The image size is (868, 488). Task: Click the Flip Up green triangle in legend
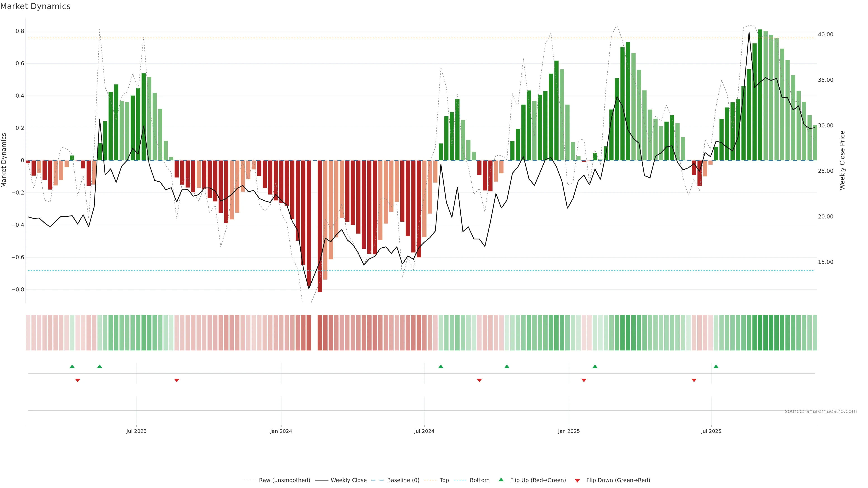501,480
